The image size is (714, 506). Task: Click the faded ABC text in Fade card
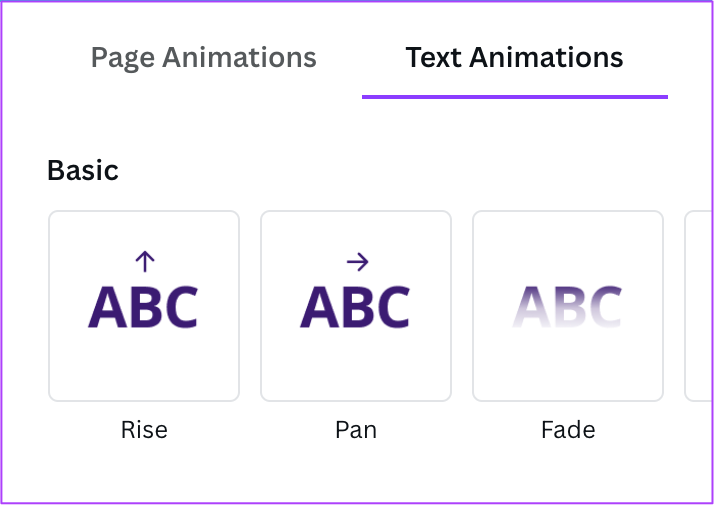568,307
